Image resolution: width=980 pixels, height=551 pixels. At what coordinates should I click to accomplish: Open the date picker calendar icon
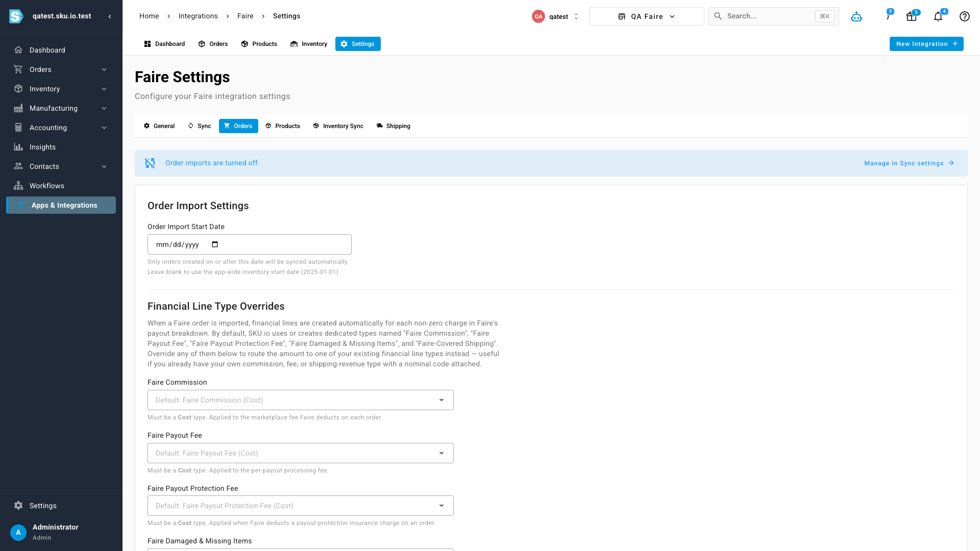click(x=215, y=244)
